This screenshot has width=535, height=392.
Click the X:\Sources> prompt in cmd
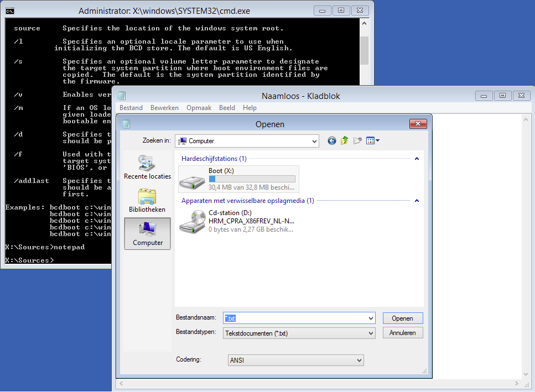click(29, 260)
